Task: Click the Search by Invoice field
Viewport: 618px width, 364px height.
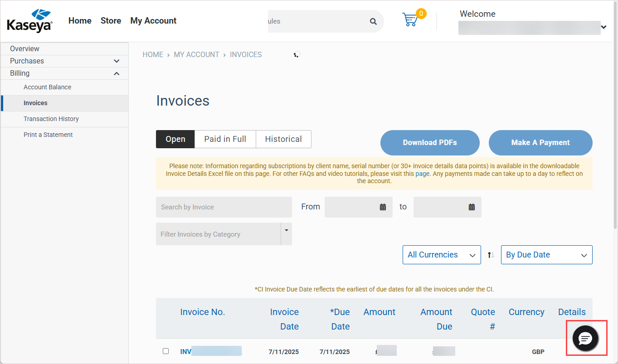Action: (224, 207)
